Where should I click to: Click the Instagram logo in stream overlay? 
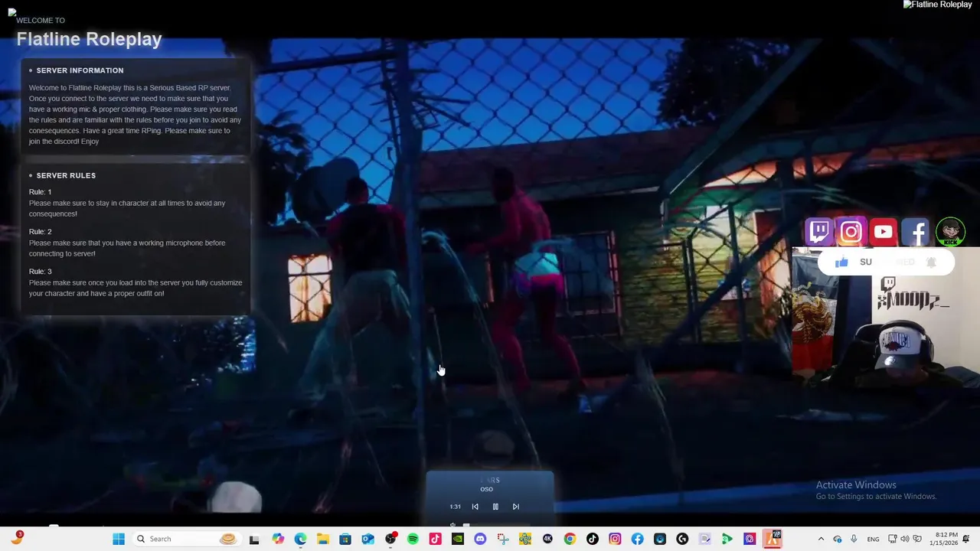(x=851, y=231)
